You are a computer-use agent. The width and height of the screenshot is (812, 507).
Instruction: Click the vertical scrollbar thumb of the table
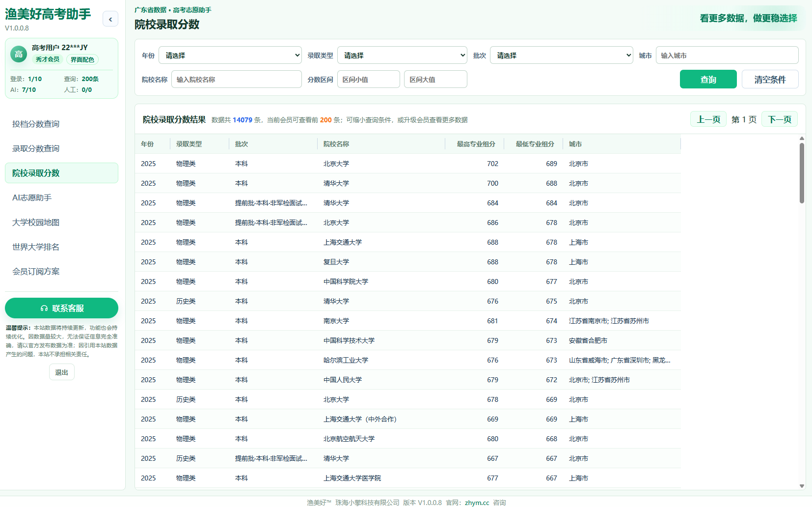pyautogui.click(x=802, y=173)
